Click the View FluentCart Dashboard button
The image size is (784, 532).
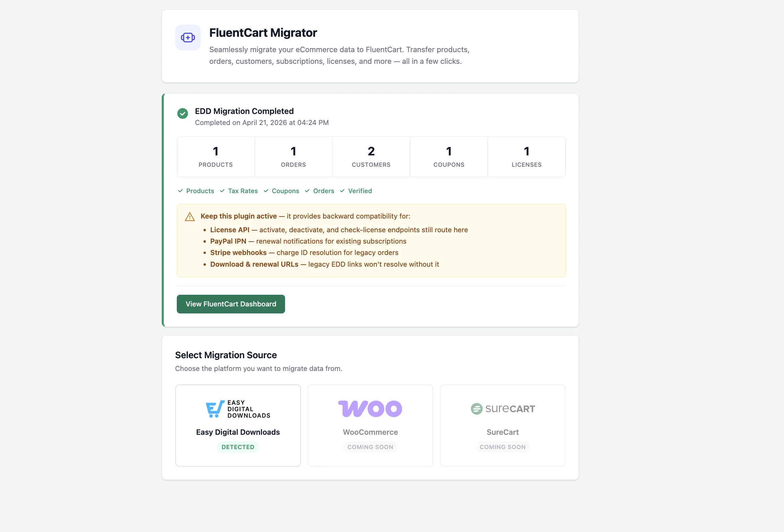(x=230, y=304)
